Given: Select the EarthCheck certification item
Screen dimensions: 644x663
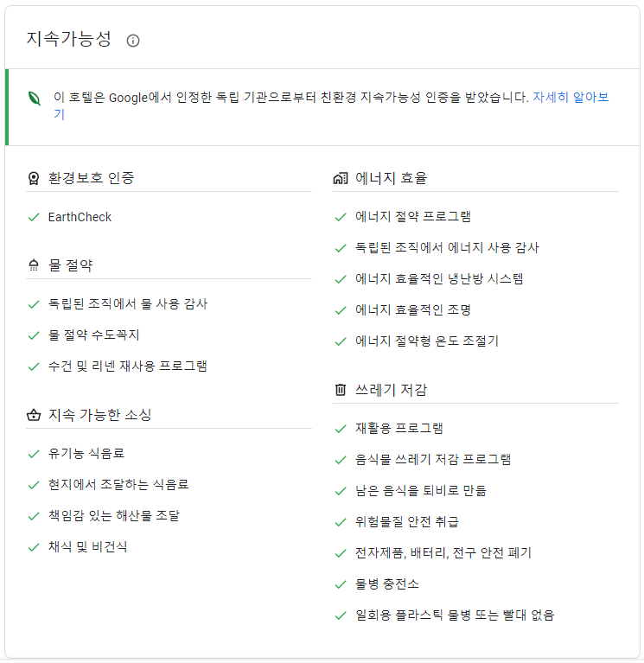Looking at the screenshot, I should coord(80,217).
